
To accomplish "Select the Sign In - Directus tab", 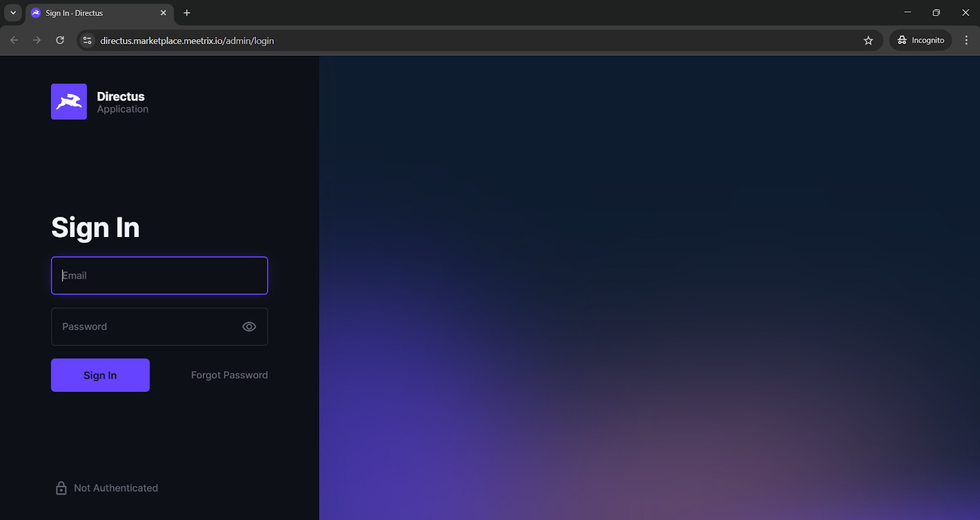I will pos(99,13).
